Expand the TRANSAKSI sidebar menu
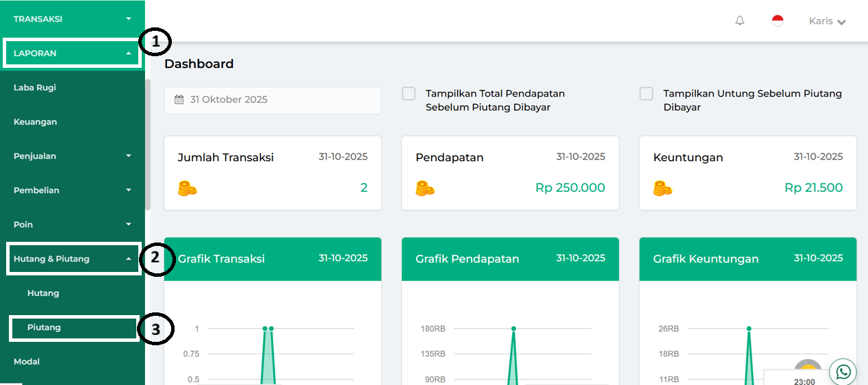The height and width of the screenshot is (385, 868). pos(72,19)
